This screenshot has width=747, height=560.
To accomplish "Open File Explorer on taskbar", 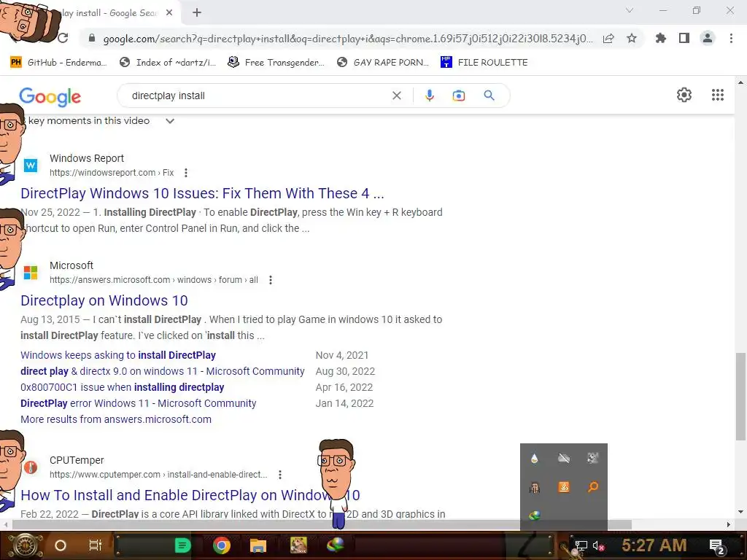I will [x=258, y=545].
